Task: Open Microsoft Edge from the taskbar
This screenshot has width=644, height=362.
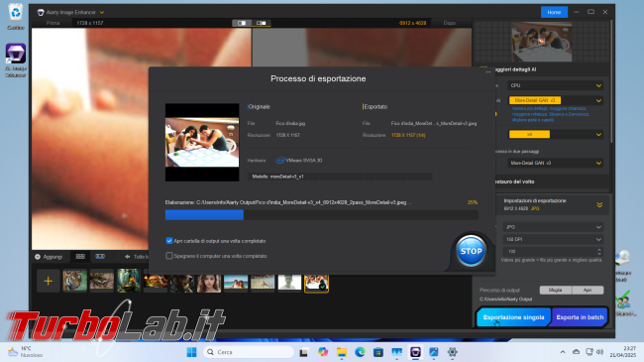Action: pyautogui.click(x=360, y=352)
